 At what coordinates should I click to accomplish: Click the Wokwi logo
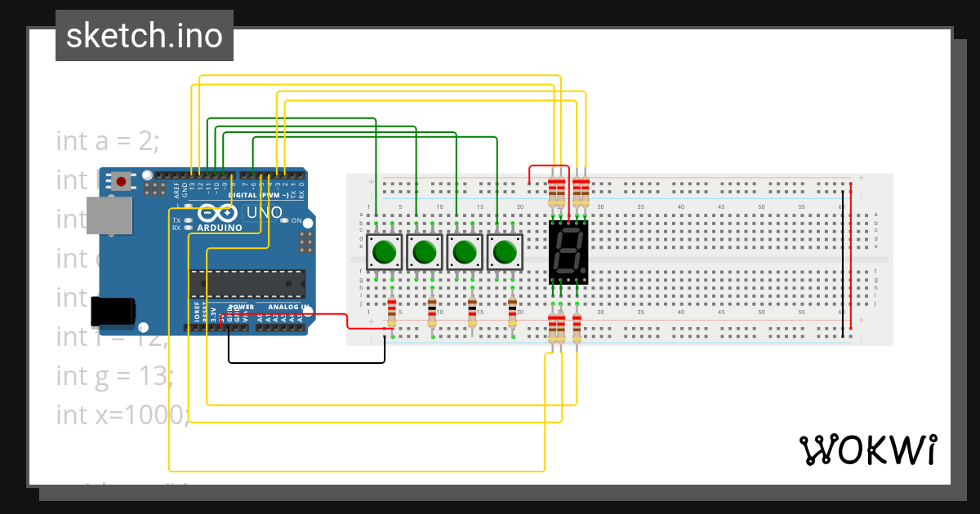click(868, 449)
